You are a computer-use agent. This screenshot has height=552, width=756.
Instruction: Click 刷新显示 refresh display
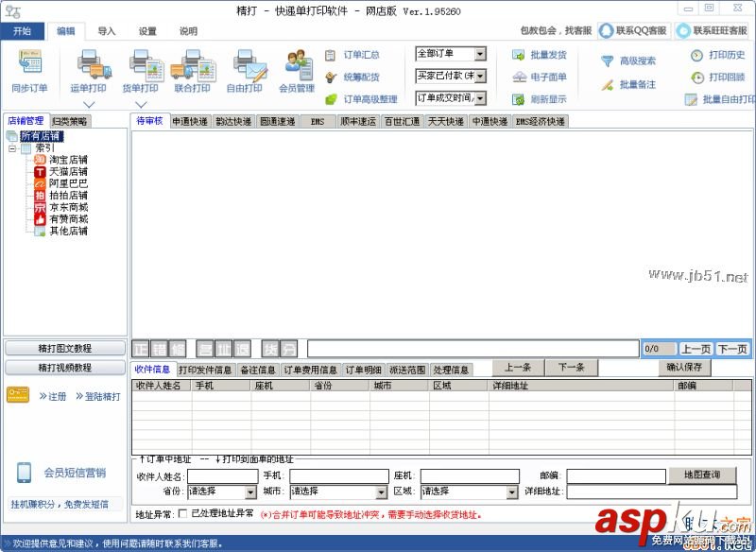[x=539, y=99]
